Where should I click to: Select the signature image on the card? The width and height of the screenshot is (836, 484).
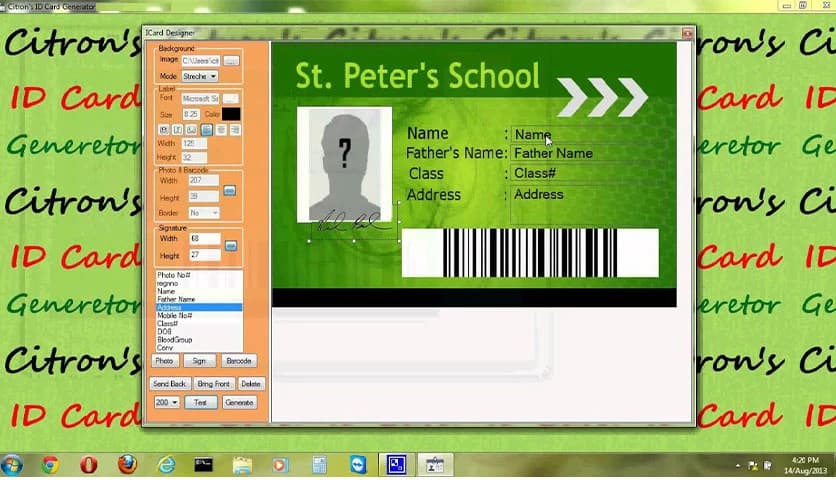[x=354, y=222]
